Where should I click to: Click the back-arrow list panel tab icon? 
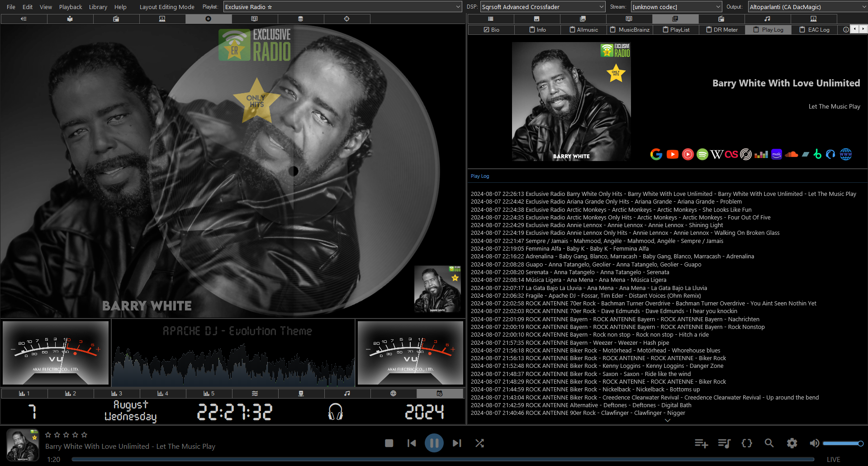tap(24, 19)
